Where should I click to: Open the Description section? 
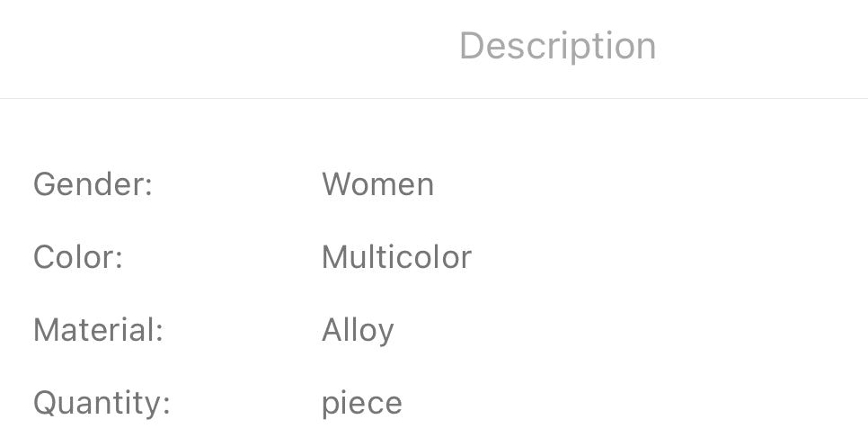(x=557, y=46)
